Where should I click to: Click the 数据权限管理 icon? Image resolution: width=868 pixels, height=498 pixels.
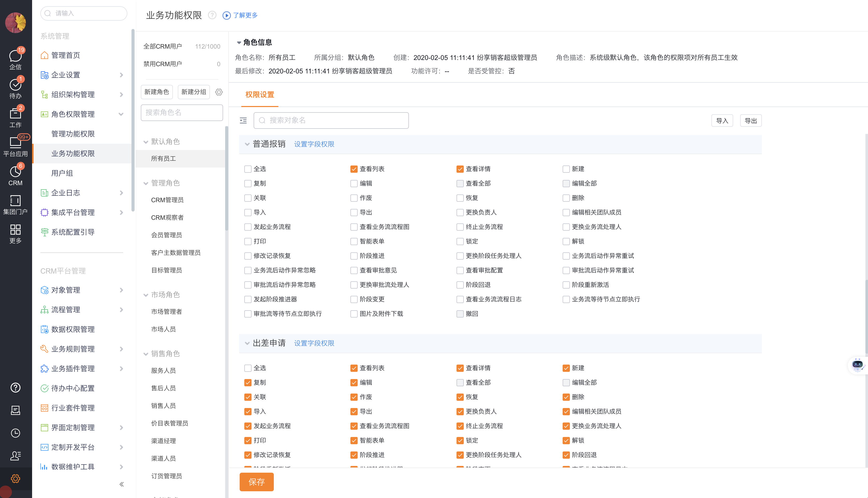tap(45, 329)
